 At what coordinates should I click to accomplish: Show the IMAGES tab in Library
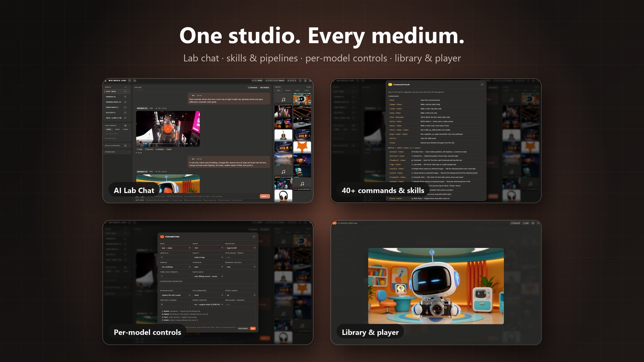[x=288, y=90]
